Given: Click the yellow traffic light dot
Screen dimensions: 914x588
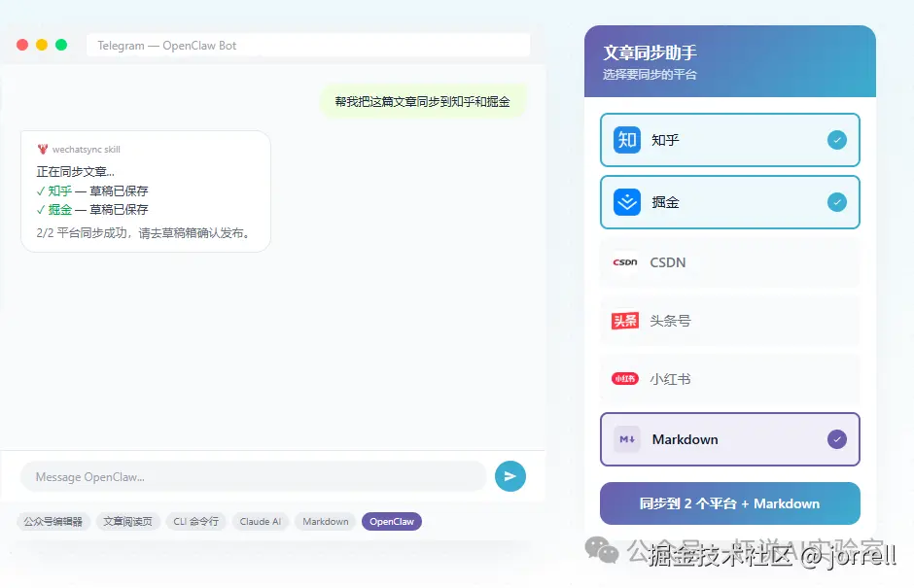Looking at the screenshot, I should click(41, 44).
